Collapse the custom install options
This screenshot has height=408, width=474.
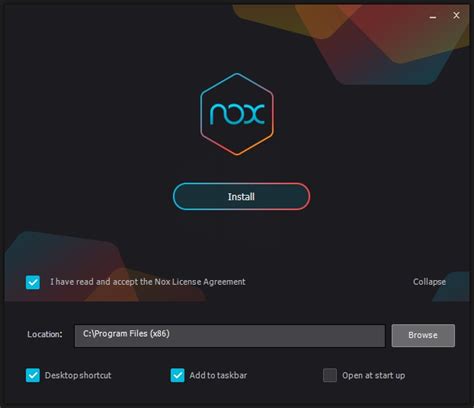429,282
